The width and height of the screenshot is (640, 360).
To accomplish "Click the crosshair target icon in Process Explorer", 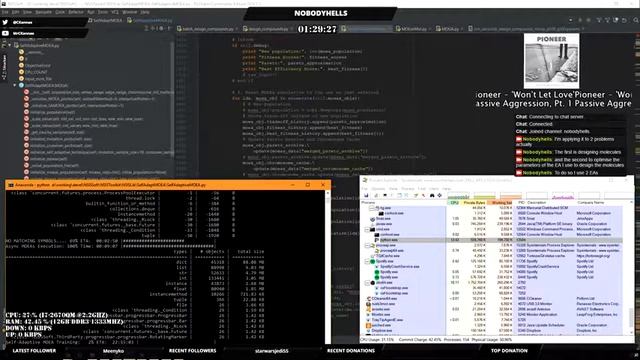I will pyautogui.click(x=440, y=196).
